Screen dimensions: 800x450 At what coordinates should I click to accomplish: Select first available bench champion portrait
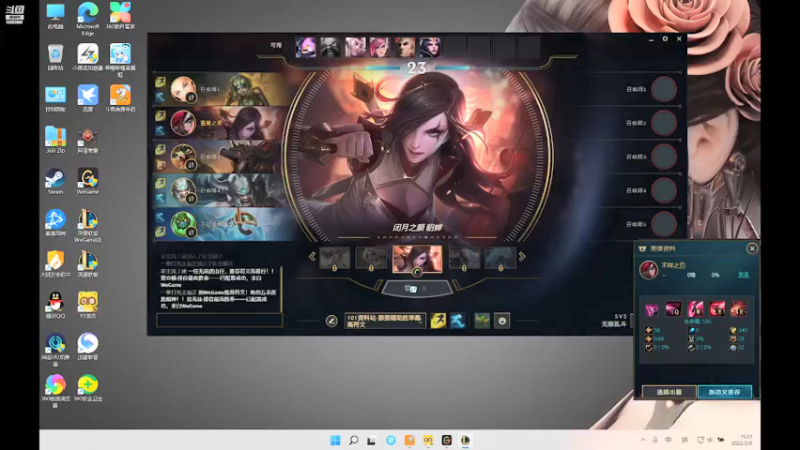[x=306, y=47]
